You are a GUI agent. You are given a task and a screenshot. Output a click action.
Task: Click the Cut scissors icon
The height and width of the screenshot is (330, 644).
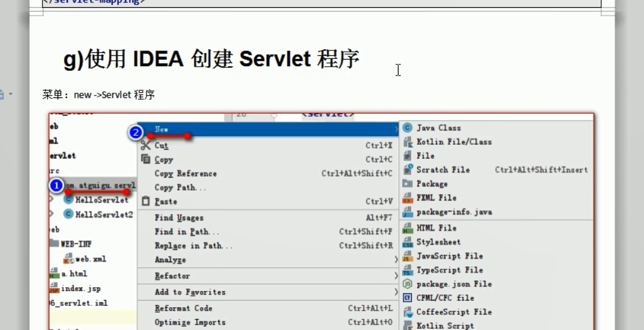pyautogui.click(x=145, y=145)
